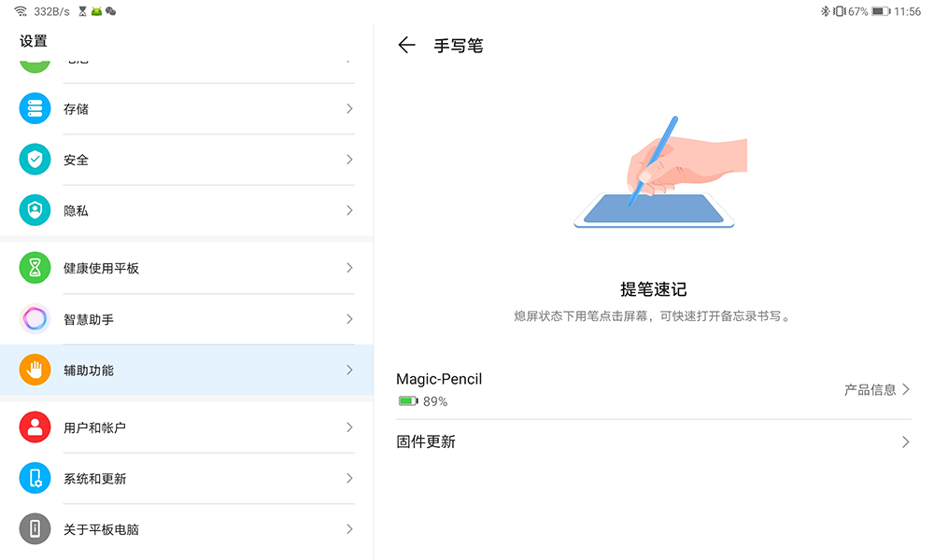Image resolution: width=934 pixels, height=560 pixels.
Task: Open 产品信息 for Magic-Pencil
Action: [870, 390]
